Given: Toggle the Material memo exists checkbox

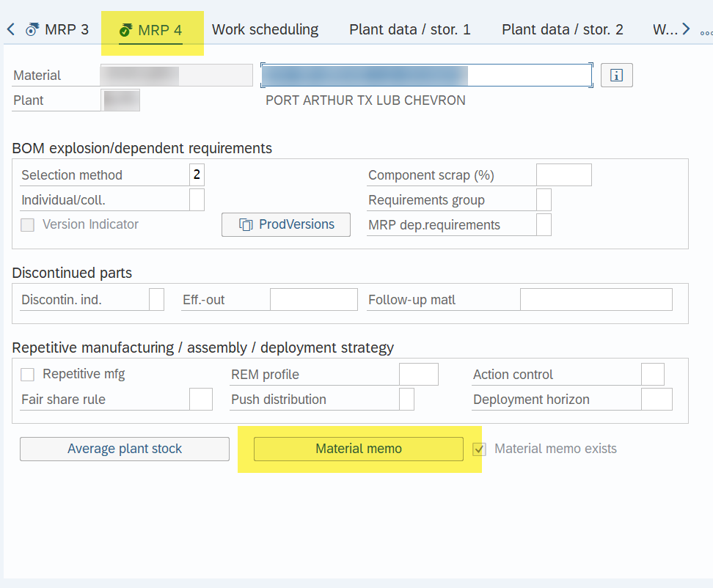Looking at the screenshot, I should click(x=480, y=449).
